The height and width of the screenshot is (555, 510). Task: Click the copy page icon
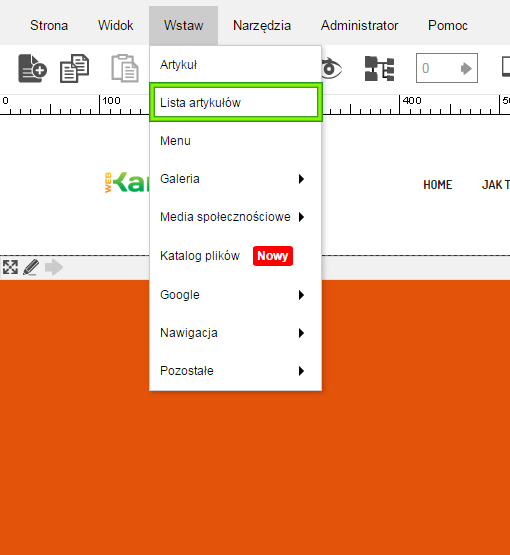click(74, 68)
